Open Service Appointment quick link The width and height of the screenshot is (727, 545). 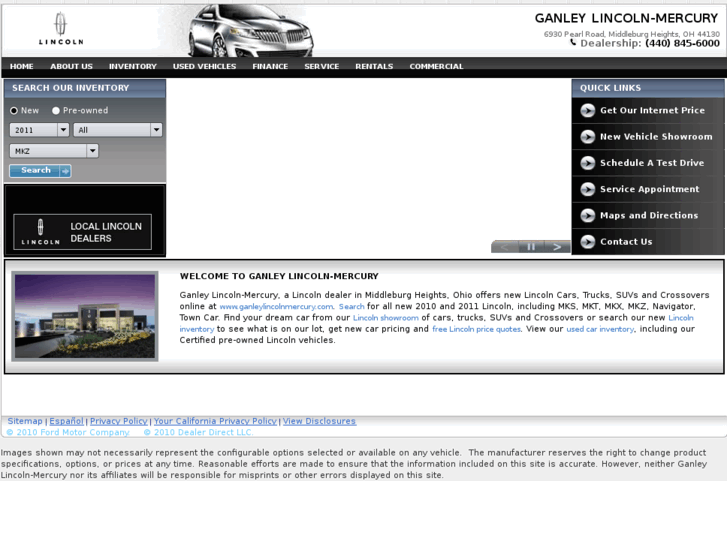click(650, 189)
